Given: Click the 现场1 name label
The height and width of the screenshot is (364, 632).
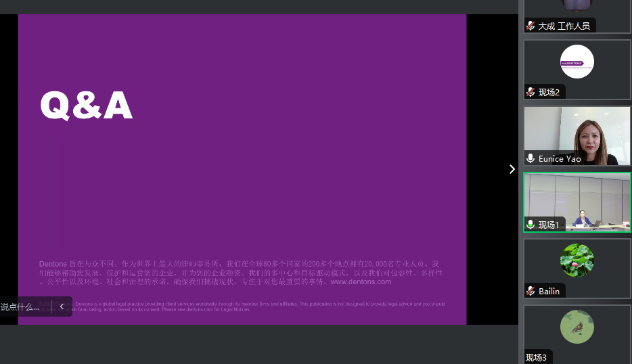Looking at the screenshot, I should tap(549, 225).
